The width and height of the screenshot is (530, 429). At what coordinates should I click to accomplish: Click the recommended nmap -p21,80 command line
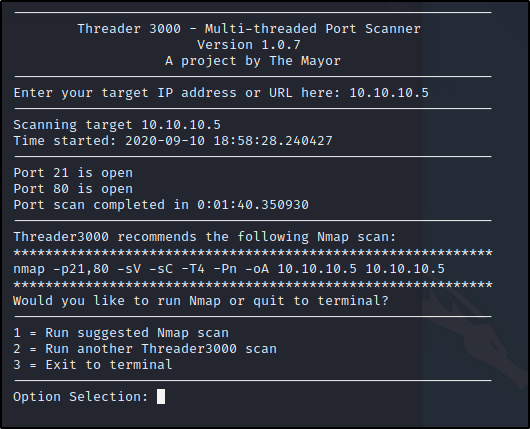(229, 269)
